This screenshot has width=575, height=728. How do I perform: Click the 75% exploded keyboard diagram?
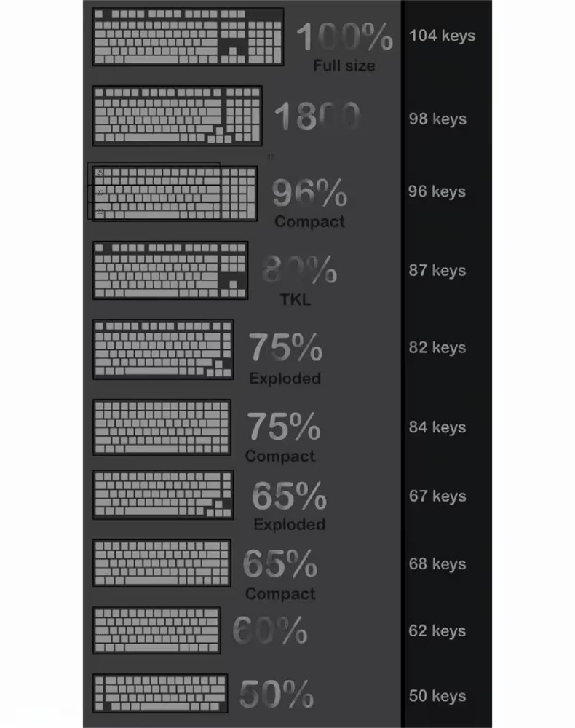coord(163,349)
